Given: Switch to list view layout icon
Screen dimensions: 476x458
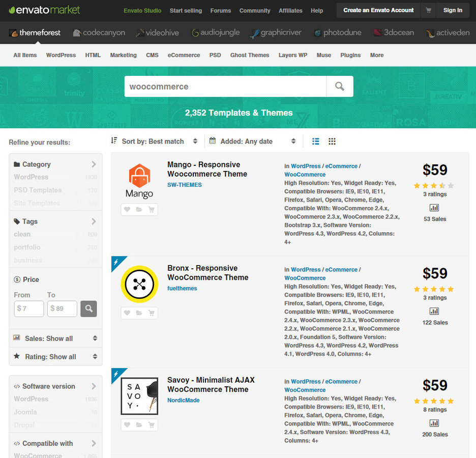Looking at the screenshot, I should pyautogui.click(x=316, y=141).
